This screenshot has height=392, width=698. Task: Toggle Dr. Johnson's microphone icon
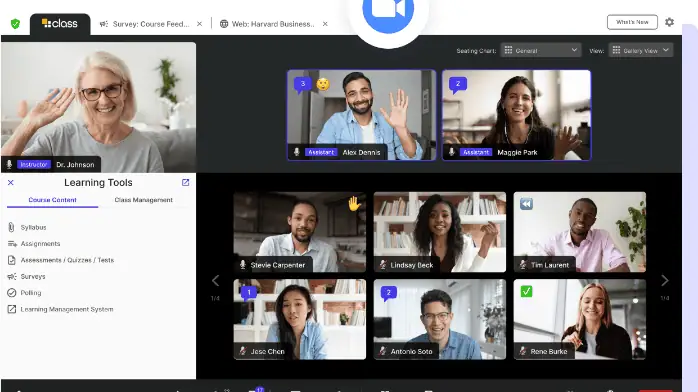(9, 164)
